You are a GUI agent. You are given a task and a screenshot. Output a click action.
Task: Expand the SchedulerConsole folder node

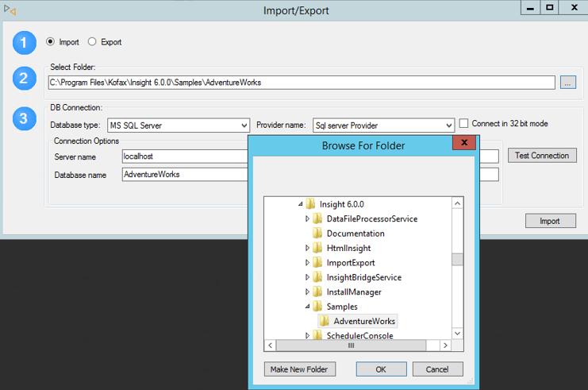(x=308, y=335)
